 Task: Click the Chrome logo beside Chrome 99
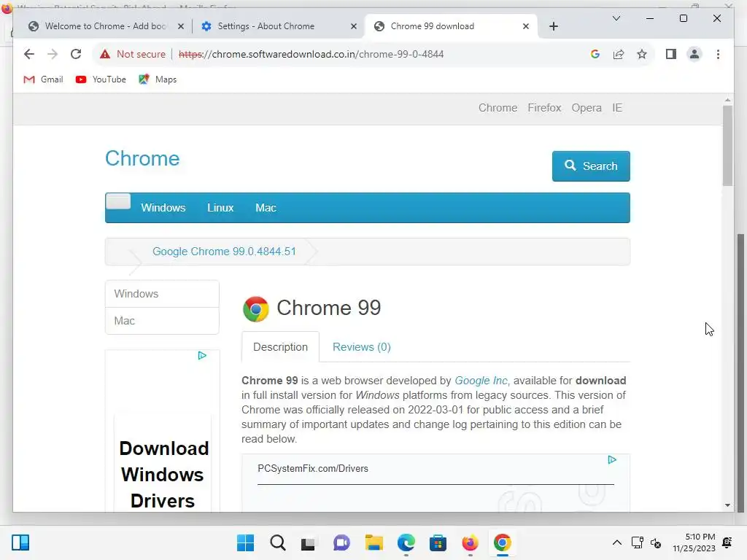(256, 309)
